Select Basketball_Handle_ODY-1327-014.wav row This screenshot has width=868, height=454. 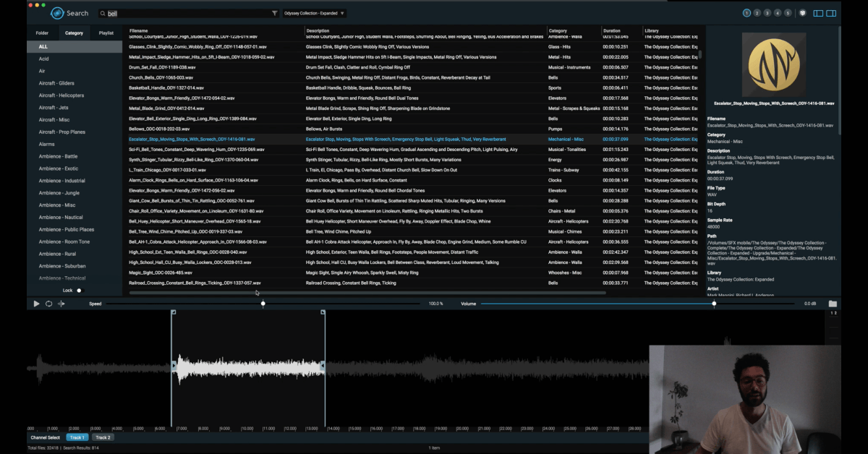click(x=414, y=87)
